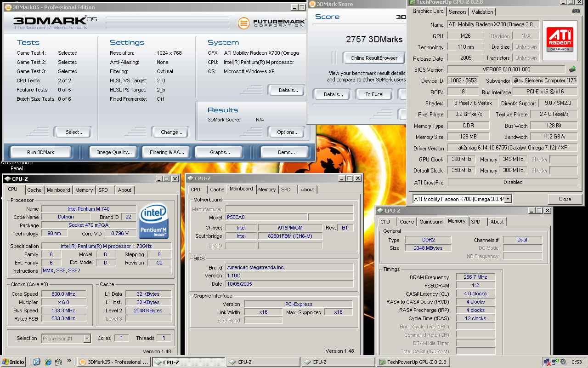The height and width of the screenshot is (368, 588).
Task: Open the Start menu via Inicio
Action: point(13,362)
